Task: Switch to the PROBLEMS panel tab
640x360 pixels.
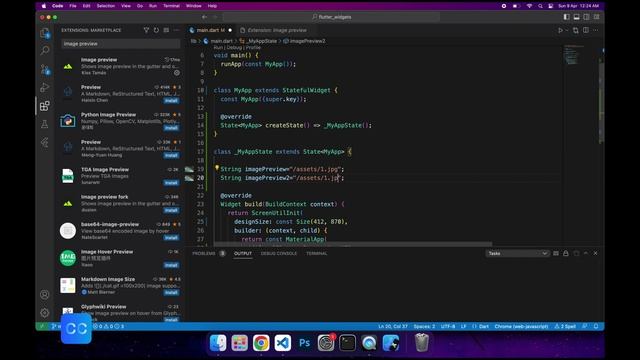Action: point(204,253)
